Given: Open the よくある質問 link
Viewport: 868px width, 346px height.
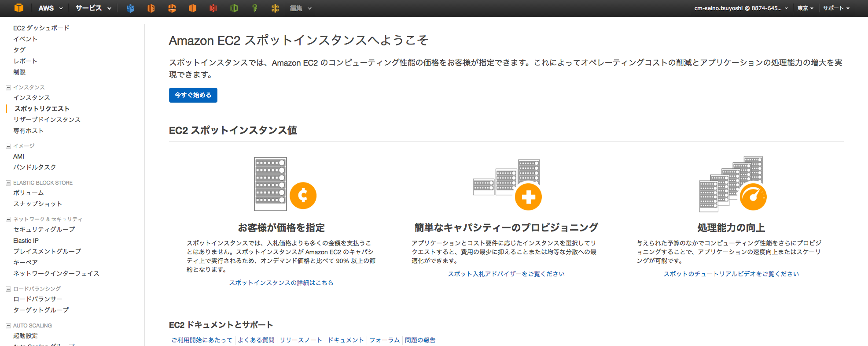Looking at the screenshot, I should click(x=256, y=340).
